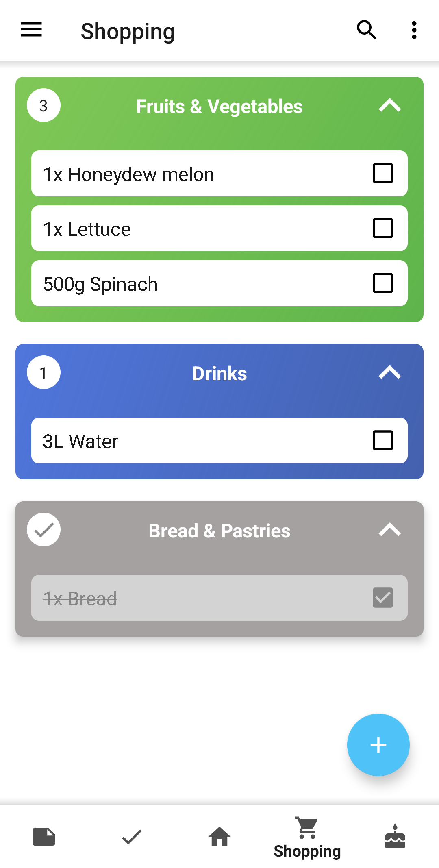439x868 pixels.
Task: Go to the home icon tab
Action: click(219, 837)
